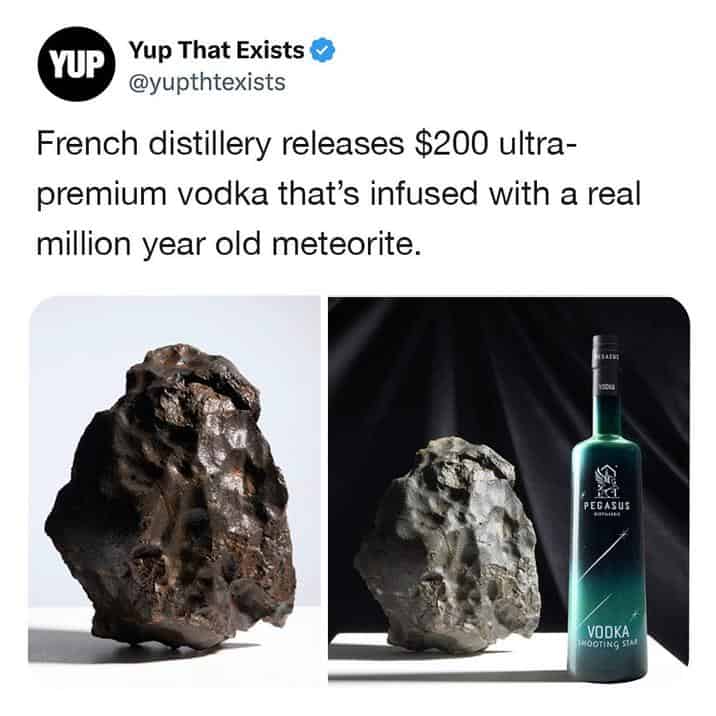Click the PEGASUS text on the bottle
Screen dimensions: 716x716
[607, 506]
